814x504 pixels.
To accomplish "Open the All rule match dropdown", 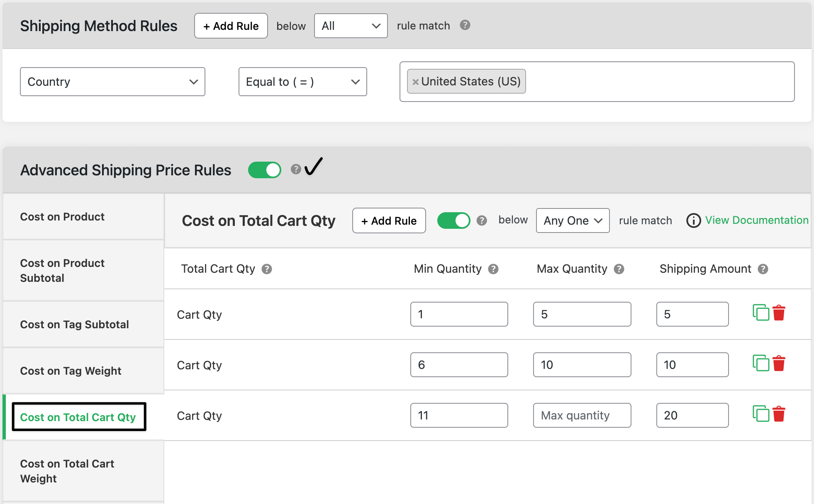I will (351, 26).
